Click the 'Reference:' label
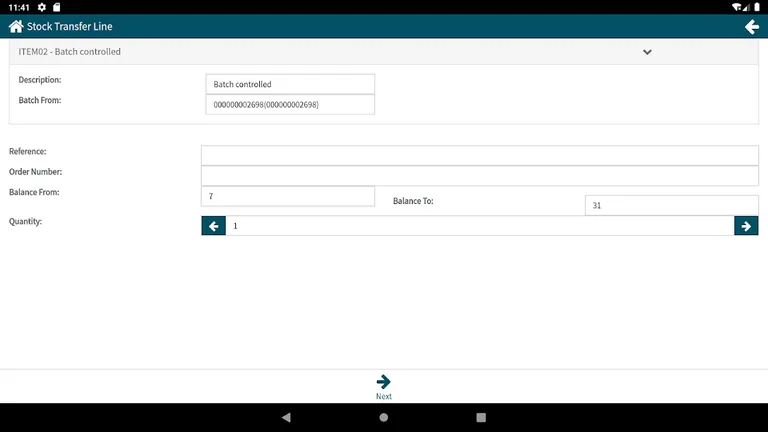The image size is (768, 432). [x=27, y=151]
